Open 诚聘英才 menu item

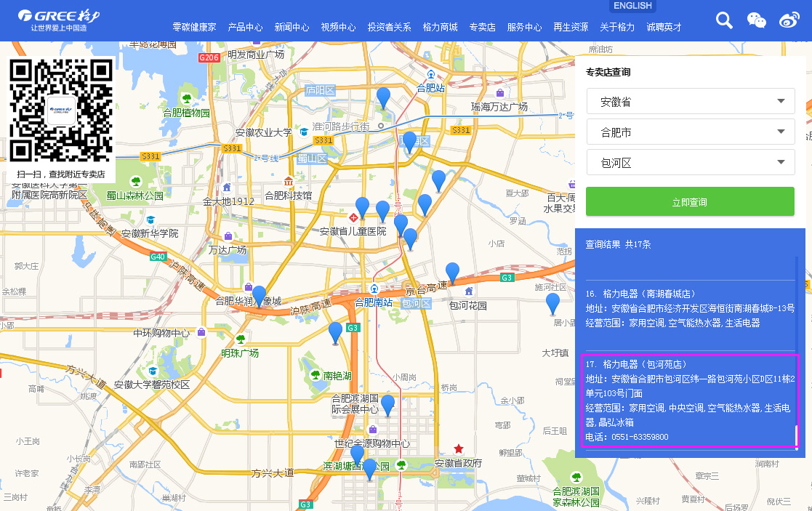point(664,27)
